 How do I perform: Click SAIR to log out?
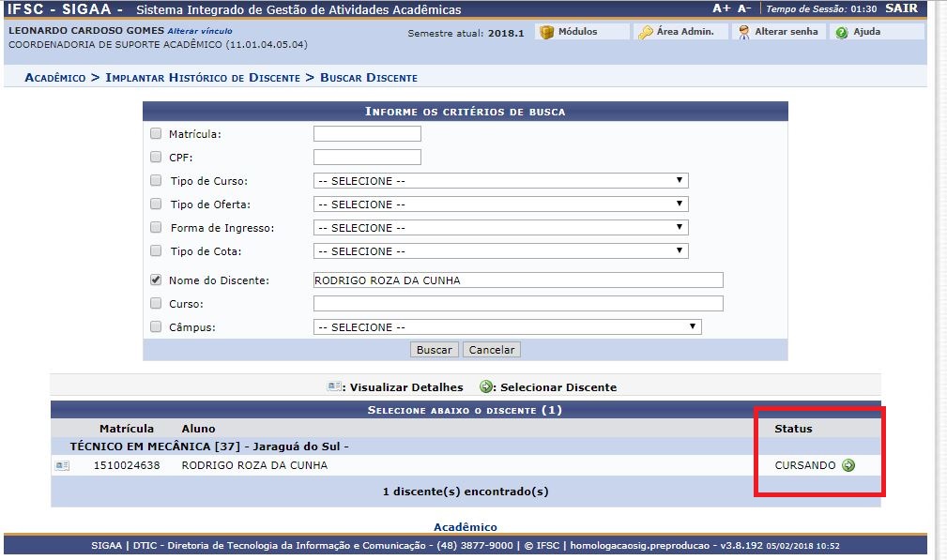[901, 8]
